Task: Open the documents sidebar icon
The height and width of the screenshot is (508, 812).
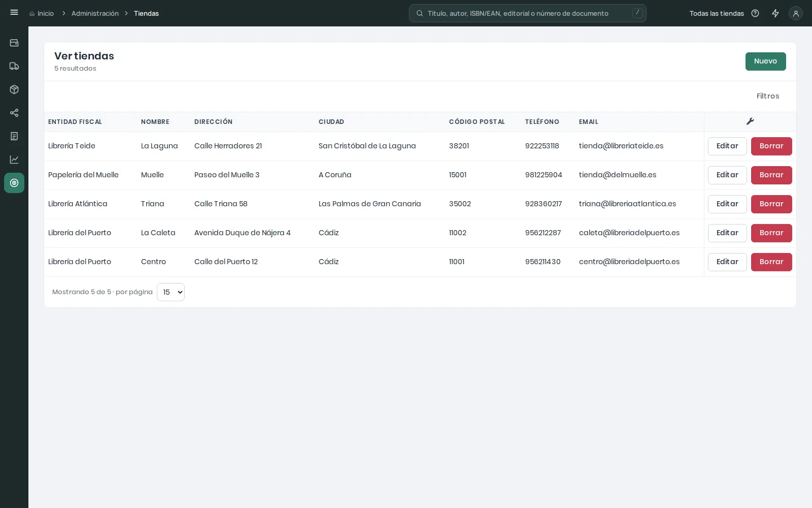Action: coord(14,137)
